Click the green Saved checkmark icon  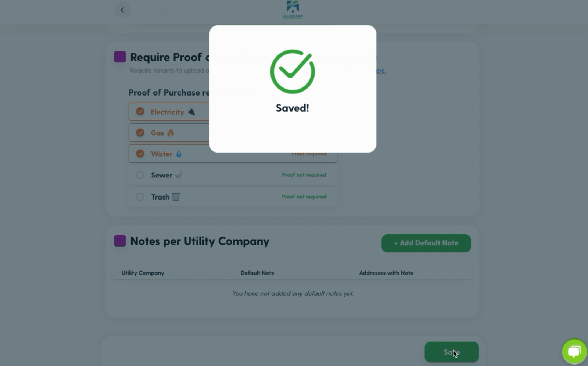[x=293, y=72]
